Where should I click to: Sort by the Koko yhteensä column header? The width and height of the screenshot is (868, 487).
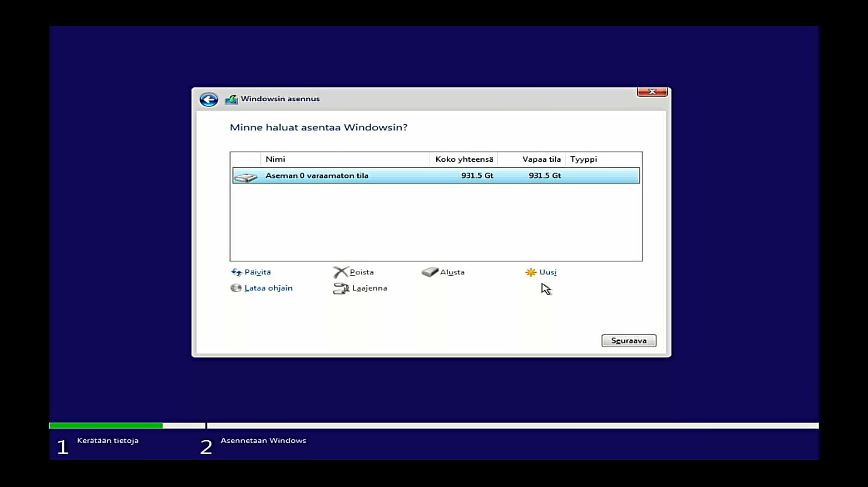point(464,159)
